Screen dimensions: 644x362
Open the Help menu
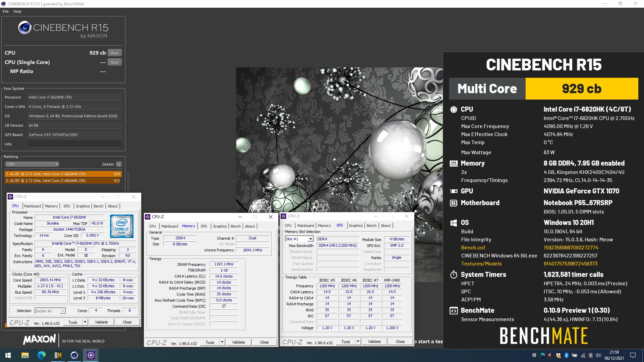tap(17, 11)
